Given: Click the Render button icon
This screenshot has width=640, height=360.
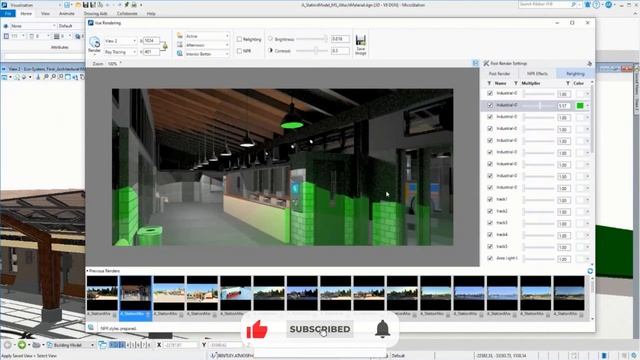Looking at the screenshot, I should tap(95, 42).
